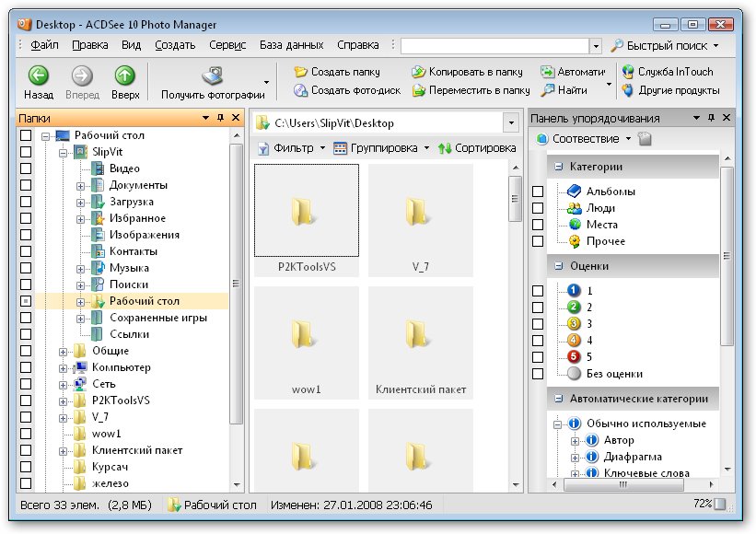Click the Создать фото-диск disc icon
The width and height of the screenshot is (756, 534).
coord(300,90)
